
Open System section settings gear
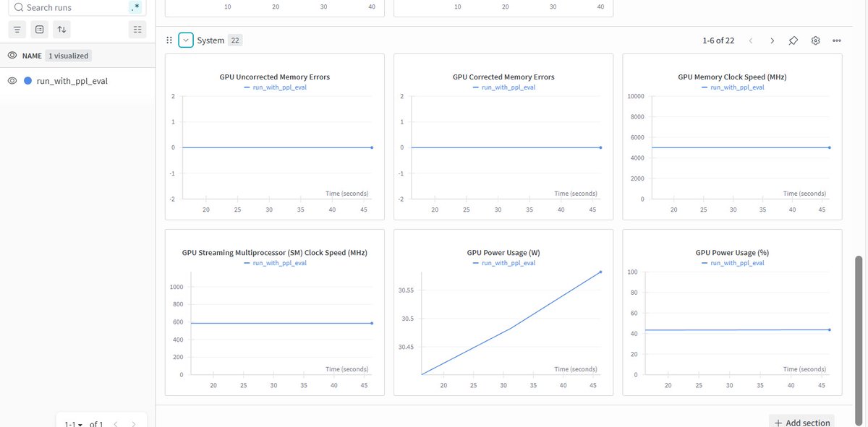click(x=815, y=40)
